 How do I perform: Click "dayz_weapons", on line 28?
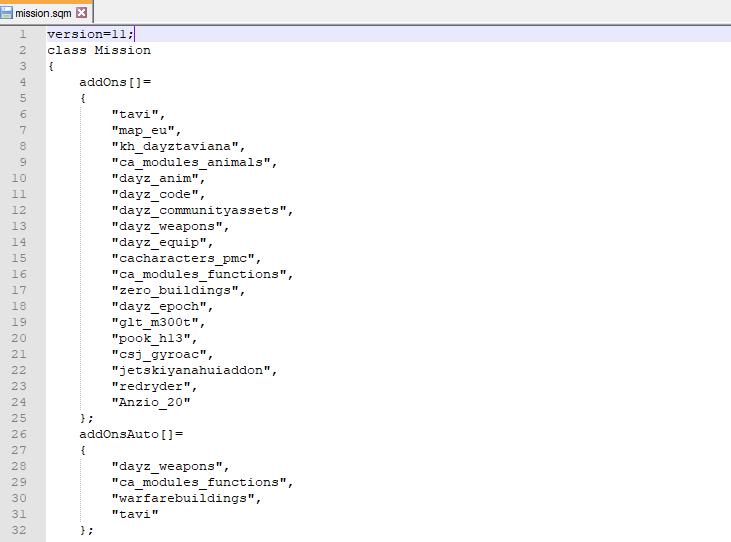(x=170, y=467)
